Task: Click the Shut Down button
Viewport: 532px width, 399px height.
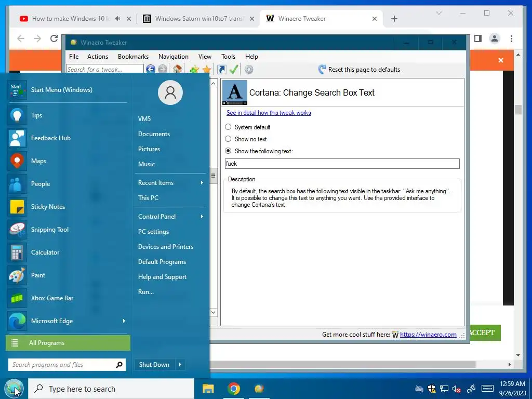Action: point(154,364)
